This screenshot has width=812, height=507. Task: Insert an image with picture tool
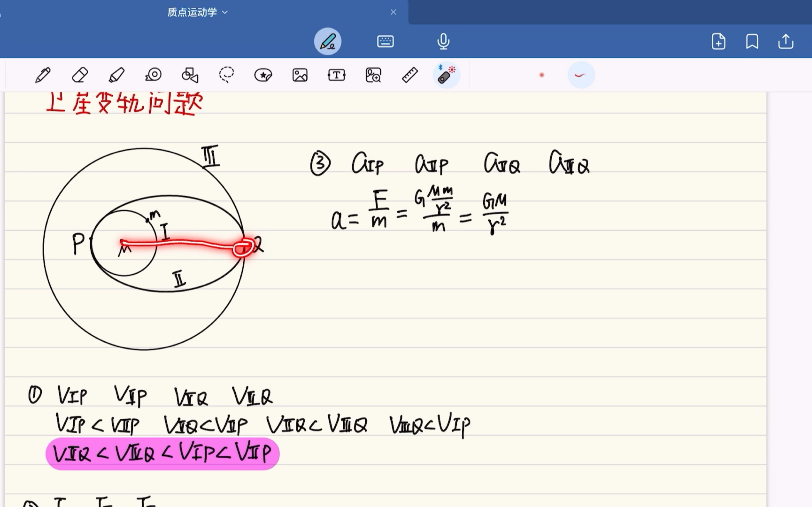pyautogui.click(x=300, y=75)
